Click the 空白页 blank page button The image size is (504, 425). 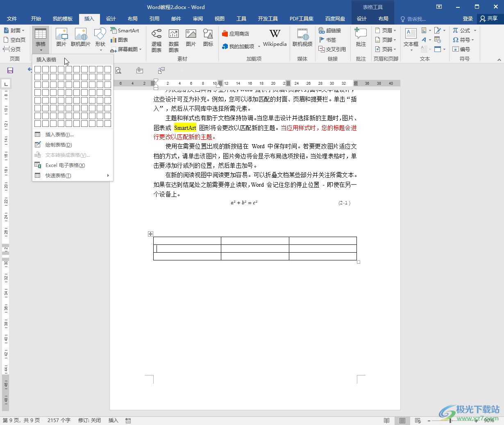(14, 40)
